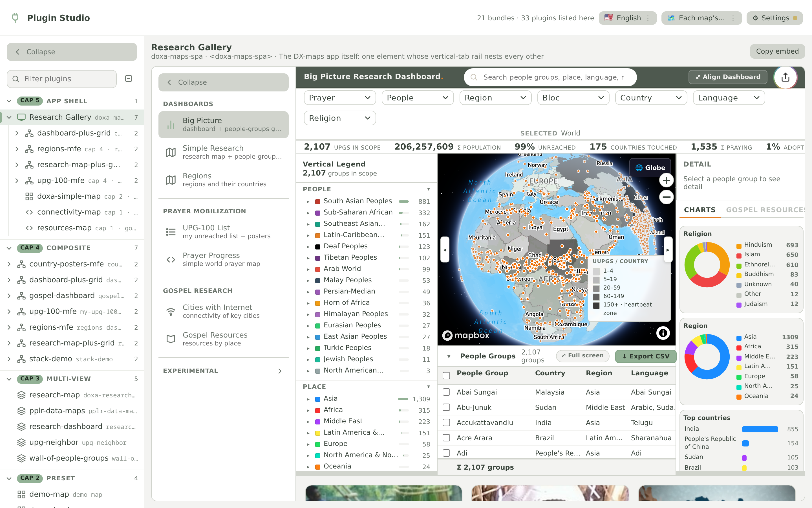Open the Prayer filter dropdown
Viewport: 812px width, 508px height.
pyautogui.click(x=339, y=98)
